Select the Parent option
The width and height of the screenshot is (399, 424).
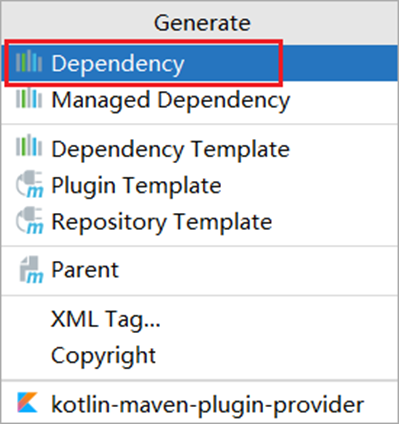(x=200, y=270)
